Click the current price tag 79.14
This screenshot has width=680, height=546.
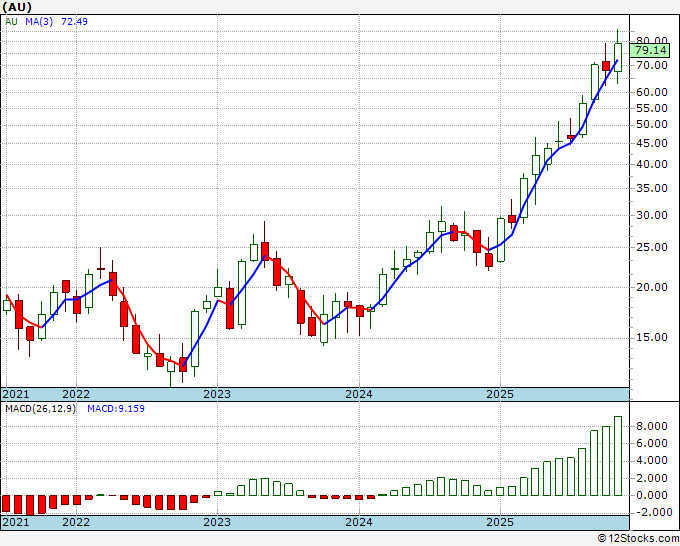[650, 50]
